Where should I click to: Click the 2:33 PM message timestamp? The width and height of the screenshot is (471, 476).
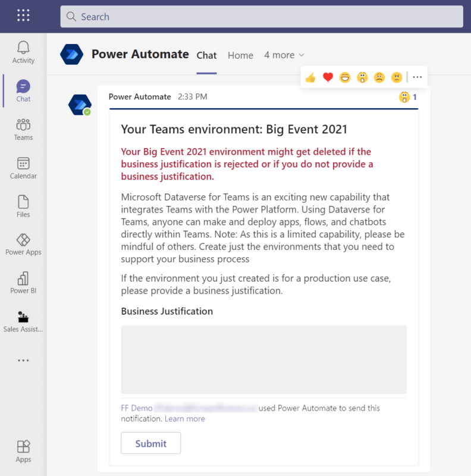pyautogui.click(x=193, y=96)
